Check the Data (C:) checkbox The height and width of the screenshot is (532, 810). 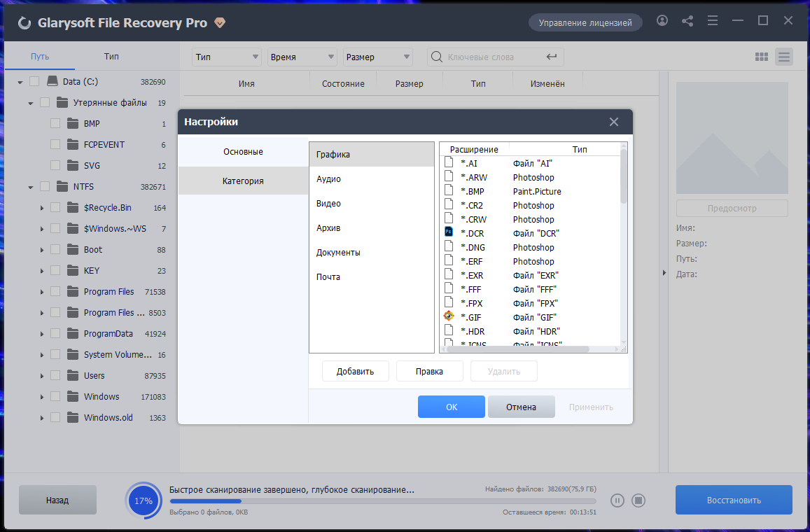[x=34, y=82]
